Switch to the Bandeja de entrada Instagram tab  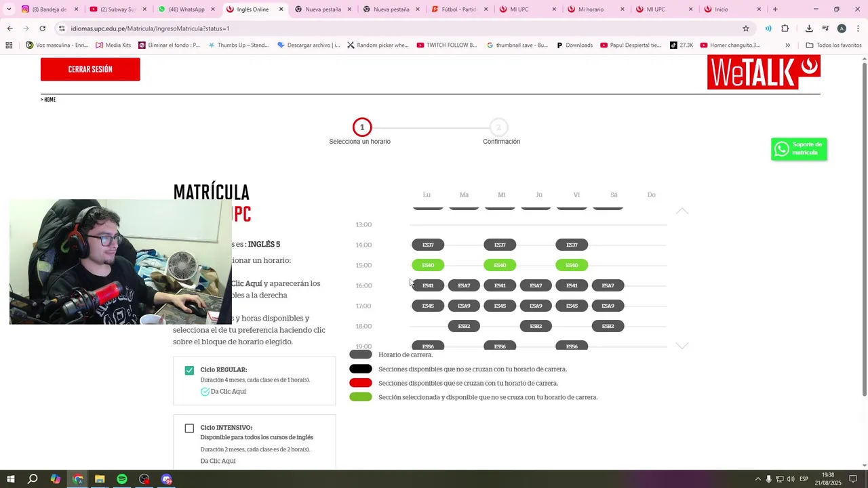pyautogui.click(x=50, y=9)
